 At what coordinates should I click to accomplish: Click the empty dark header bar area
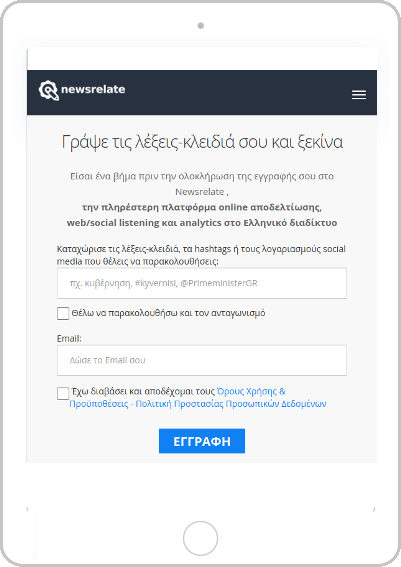point(239,93)
